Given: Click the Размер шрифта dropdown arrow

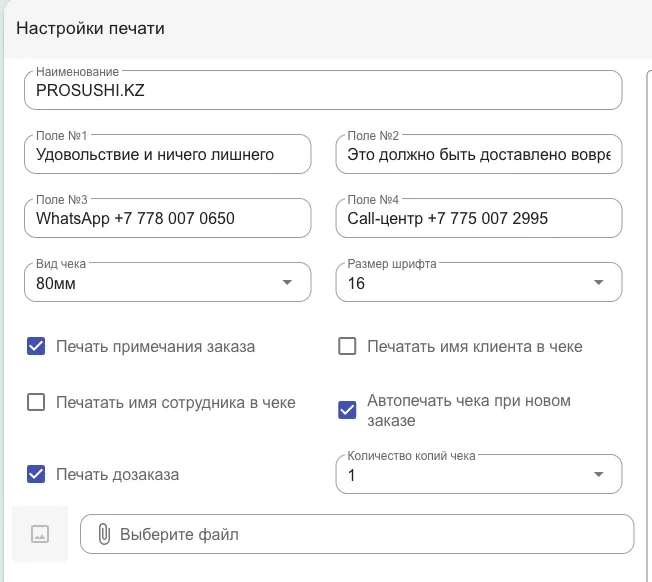Looking at the screenshot, I should [x=598, y=282].
